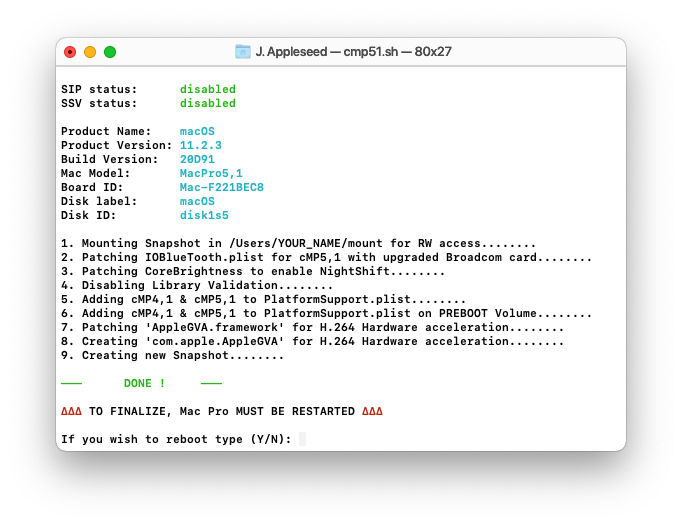Click the green 'DONE !' text
This screenshot has width=682, height=525.
[144, 383]
